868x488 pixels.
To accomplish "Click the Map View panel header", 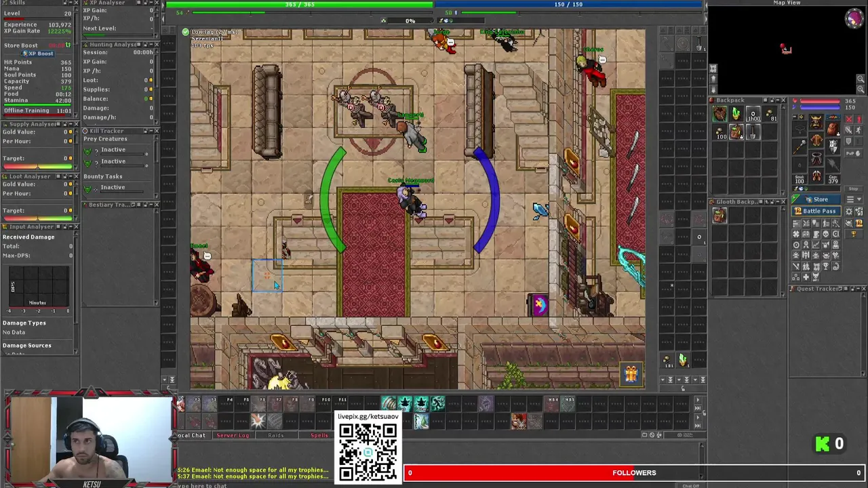I will [787, 3].
